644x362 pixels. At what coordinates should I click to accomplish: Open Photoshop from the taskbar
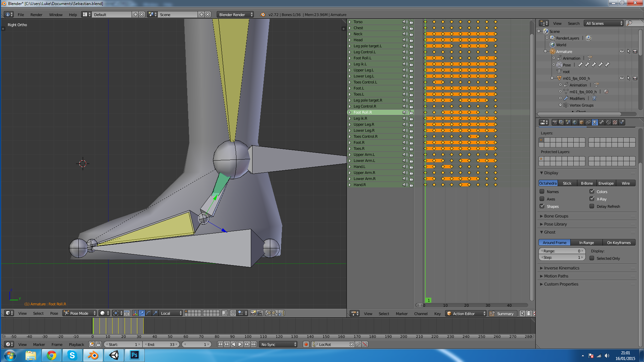134,355
